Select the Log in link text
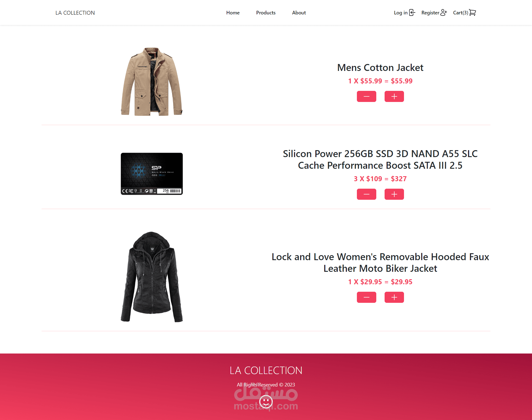The image size is (532, 420). point(401,13)
